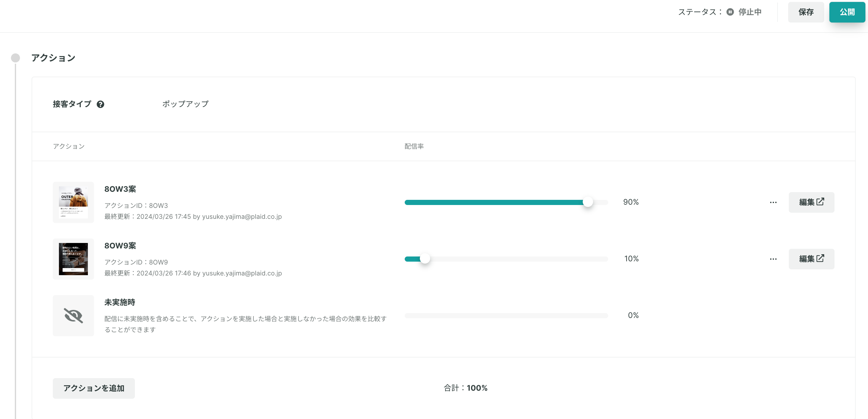This screenshot has height=419, width=868.
Task: Click the crossed-eye 未実施時 icon
Action: pyautogui.click(x=73, y=316)
